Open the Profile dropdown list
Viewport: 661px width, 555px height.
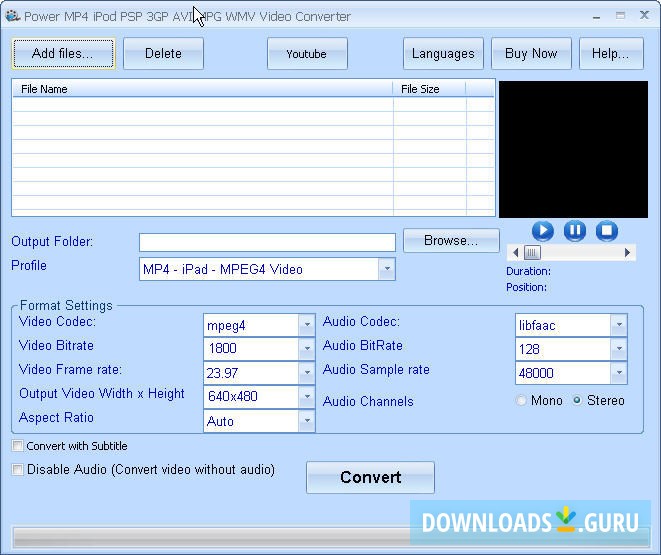click(386, 269)
